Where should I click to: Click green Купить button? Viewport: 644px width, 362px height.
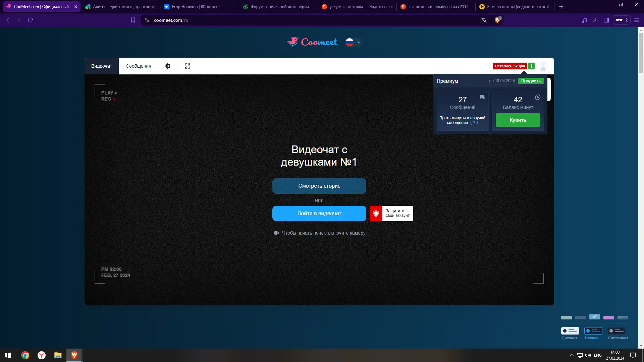pyautogui.click(x=518, y=120)
